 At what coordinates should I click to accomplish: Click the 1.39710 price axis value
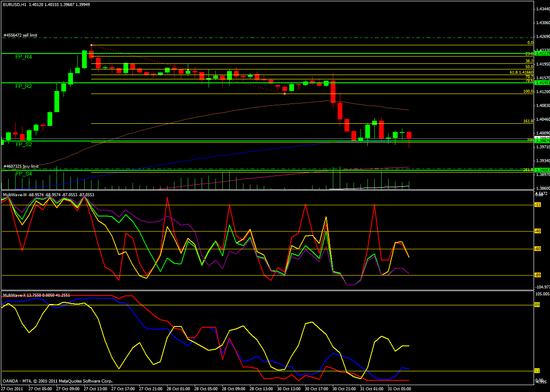[x=543, y=147]
